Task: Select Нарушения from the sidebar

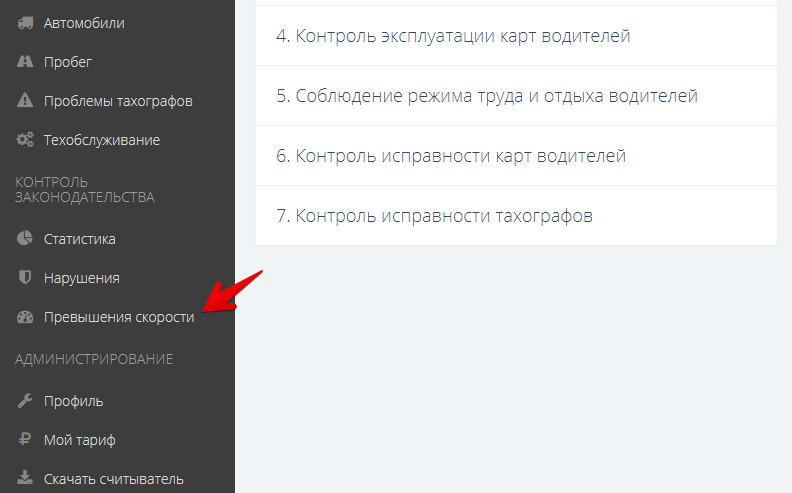Action: (x=82, y=278)
